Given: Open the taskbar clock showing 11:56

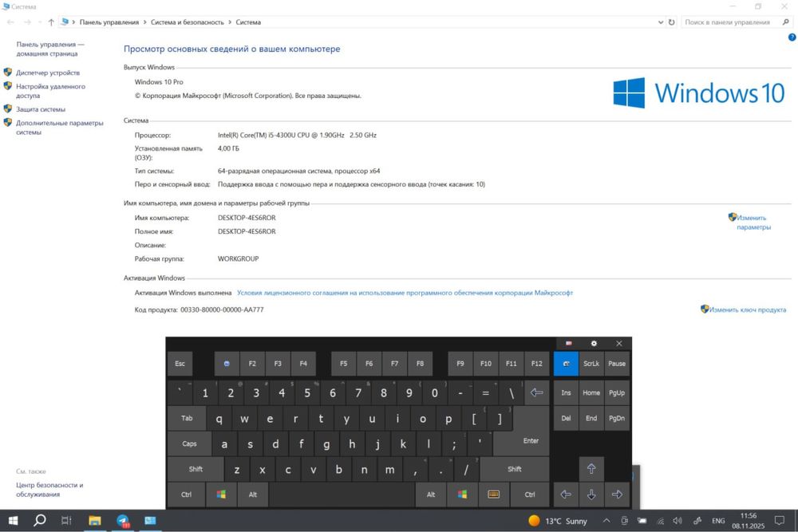Looking at the screenshot, I should [749, 521].
